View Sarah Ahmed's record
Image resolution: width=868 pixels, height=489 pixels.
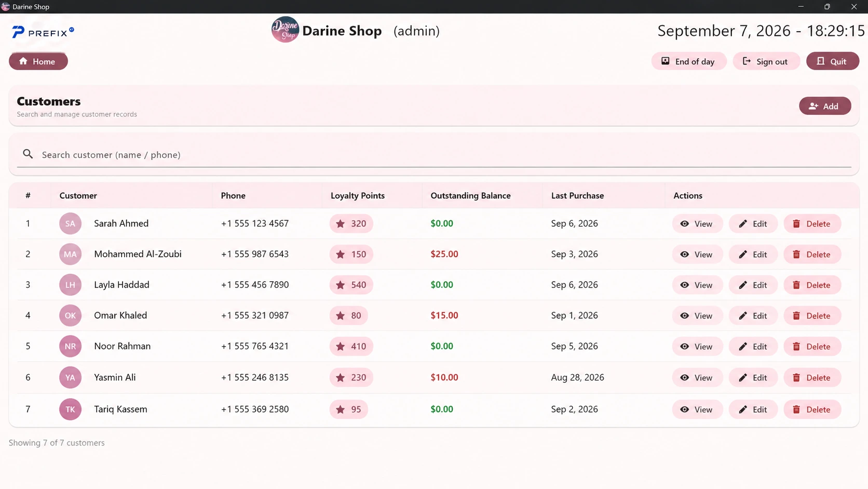[x=697, y=224]
